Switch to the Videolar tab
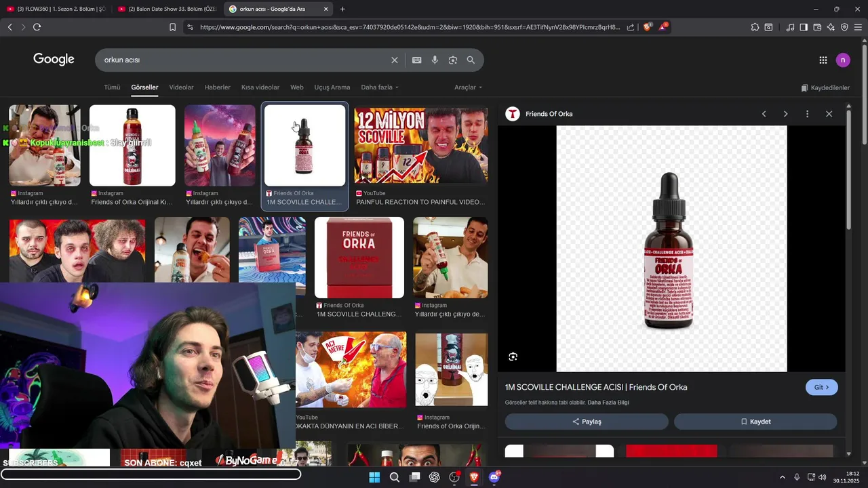 pyautogui.click(x=181, y=87)
